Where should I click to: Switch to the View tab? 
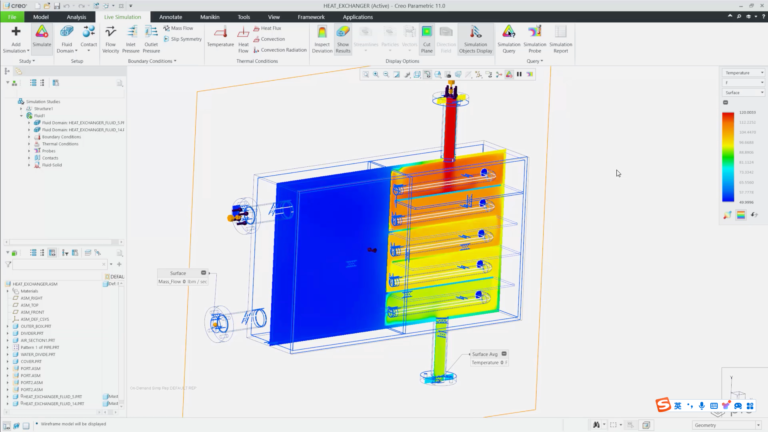pyautogui.click(x=274, y=17)
